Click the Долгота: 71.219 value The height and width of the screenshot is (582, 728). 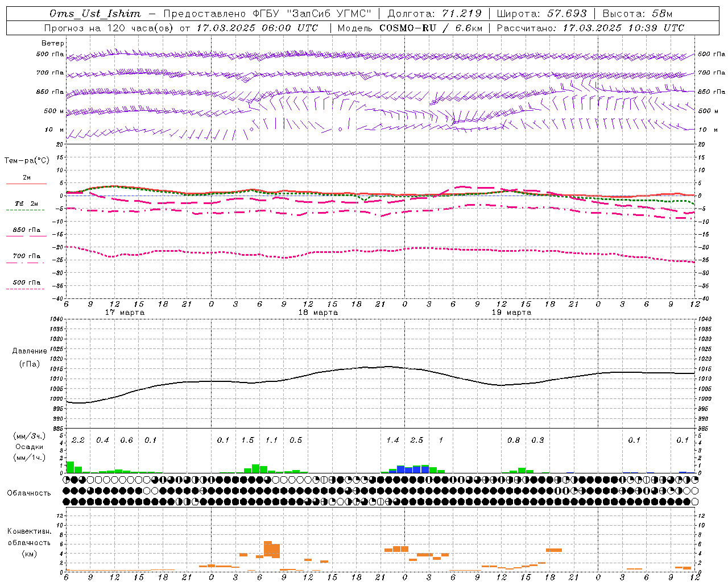pos(435,14)
